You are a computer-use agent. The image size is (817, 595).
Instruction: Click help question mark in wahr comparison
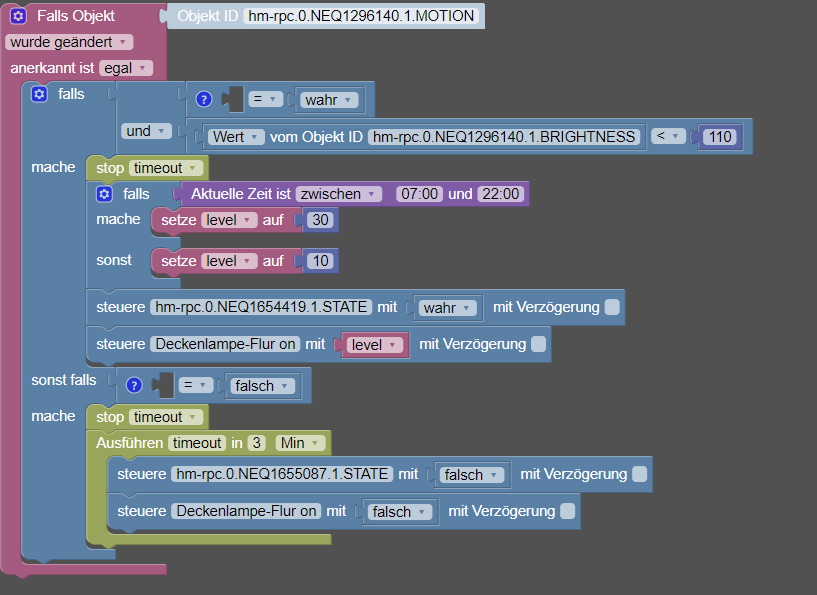(x=204, y=100)
